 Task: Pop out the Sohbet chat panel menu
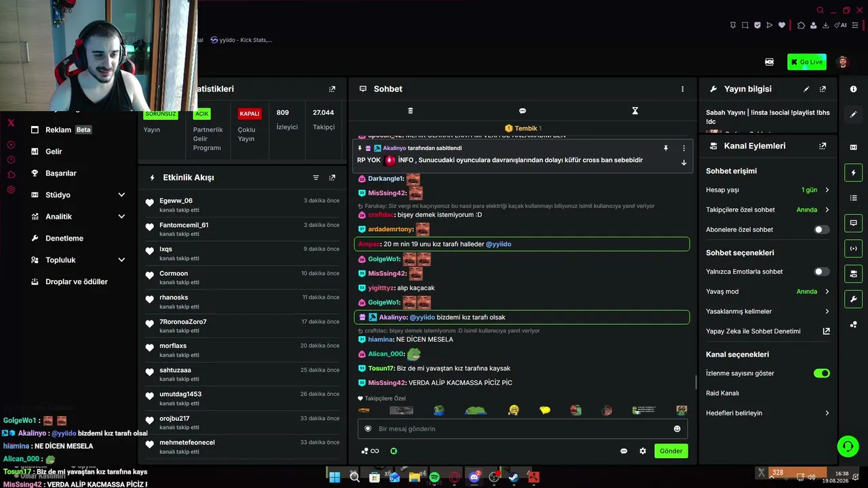pyautogui.click(x=682, y=89)
